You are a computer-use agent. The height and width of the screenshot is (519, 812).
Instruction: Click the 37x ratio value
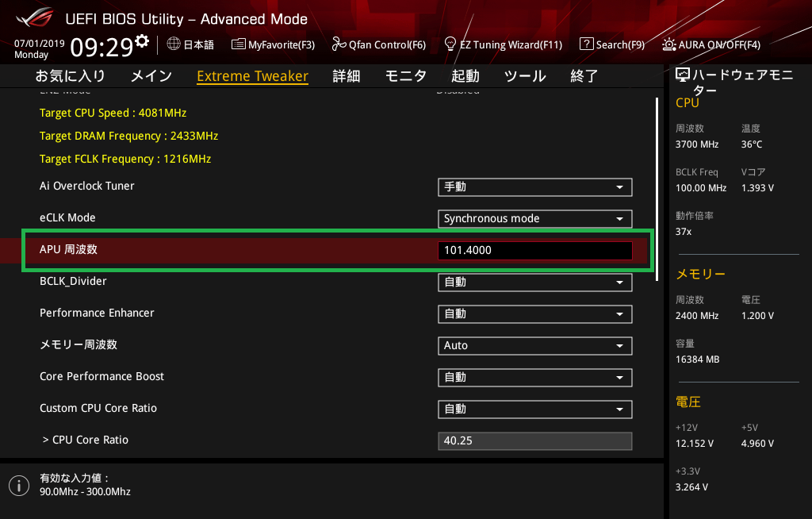[684, 232]
